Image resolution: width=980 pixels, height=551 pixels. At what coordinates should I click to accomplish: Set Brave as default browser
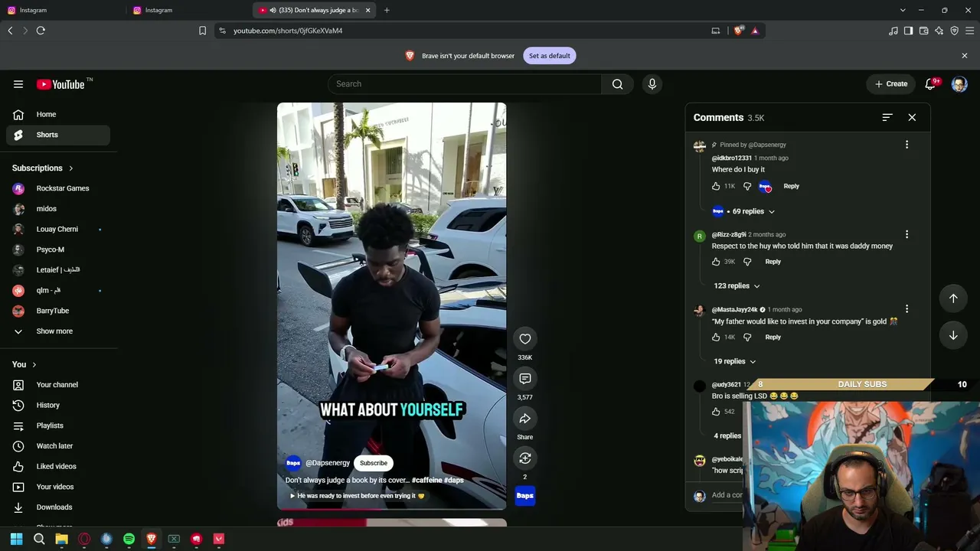[549, 56]
